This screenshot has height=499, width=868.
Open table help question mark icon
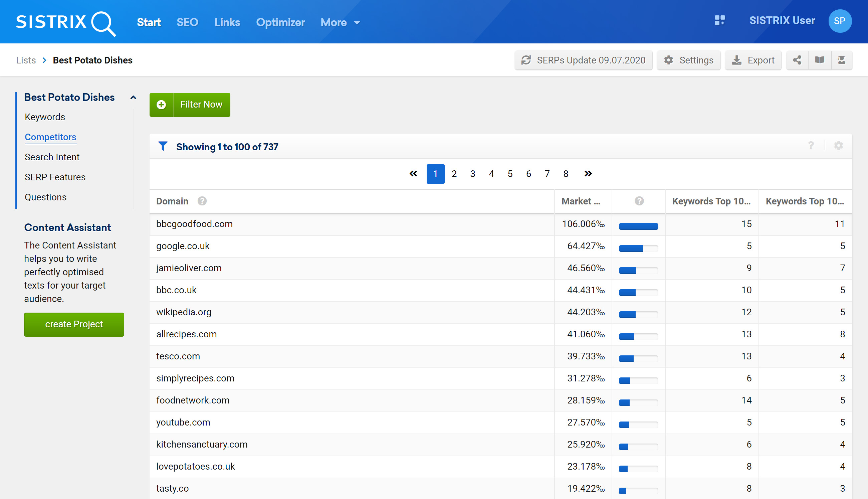click(x=811, y=146)
